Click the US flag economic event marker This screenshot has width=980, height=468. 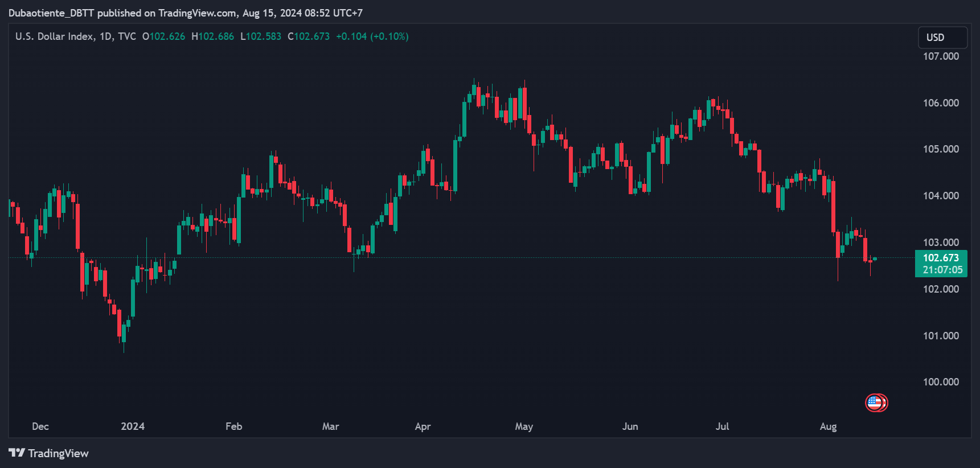pos(876,403)
